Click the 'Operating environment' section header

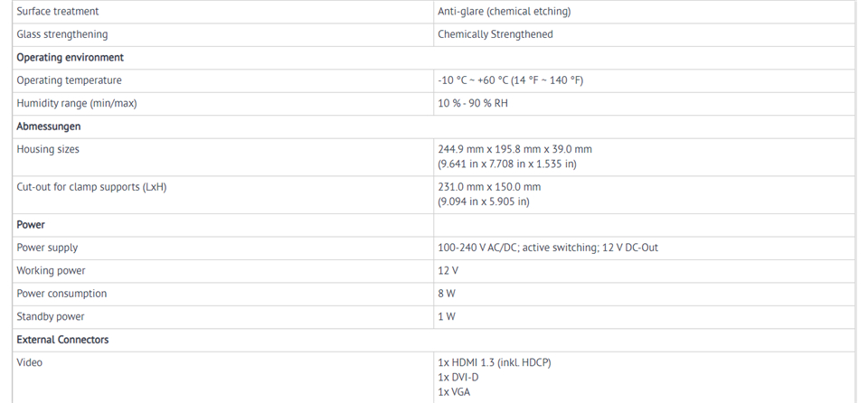(70, 57)
